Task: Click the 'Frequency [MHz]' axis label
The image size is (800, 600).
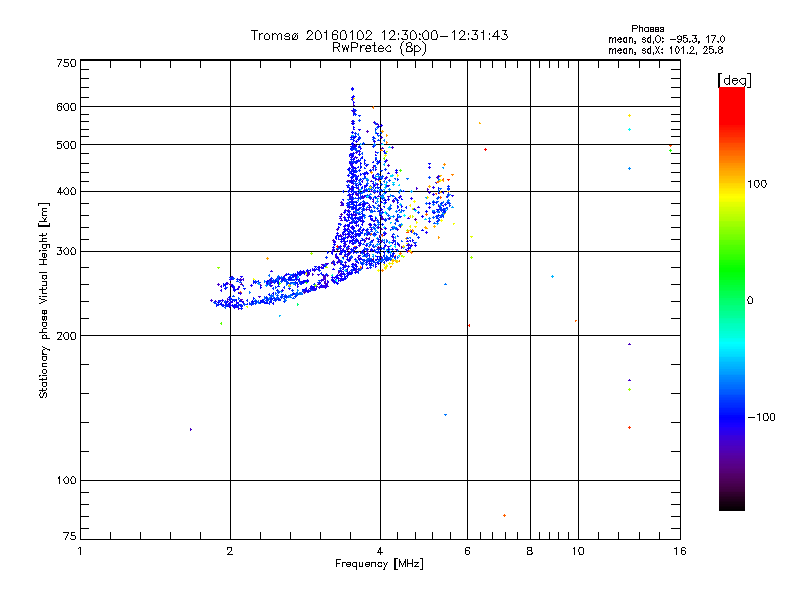Action: point(379,564)
